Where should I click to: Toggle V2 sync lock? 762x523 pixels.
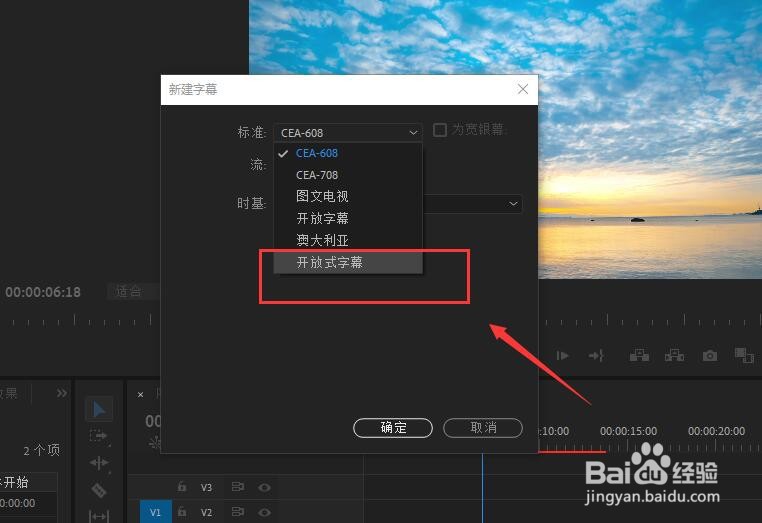pyautogui.click(x=238, y=512)
